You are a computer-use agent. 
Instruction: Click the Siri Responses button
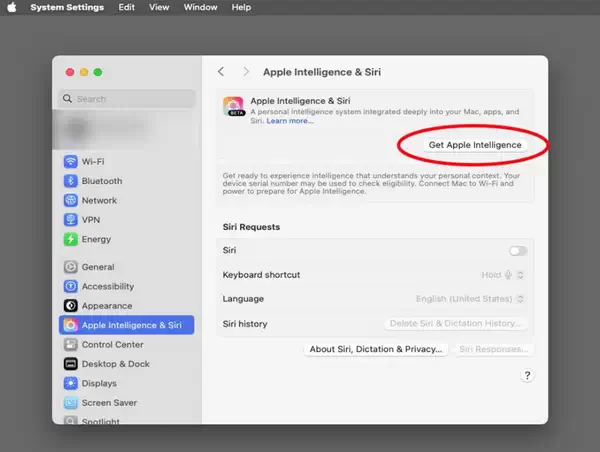(x=494, y=349)
